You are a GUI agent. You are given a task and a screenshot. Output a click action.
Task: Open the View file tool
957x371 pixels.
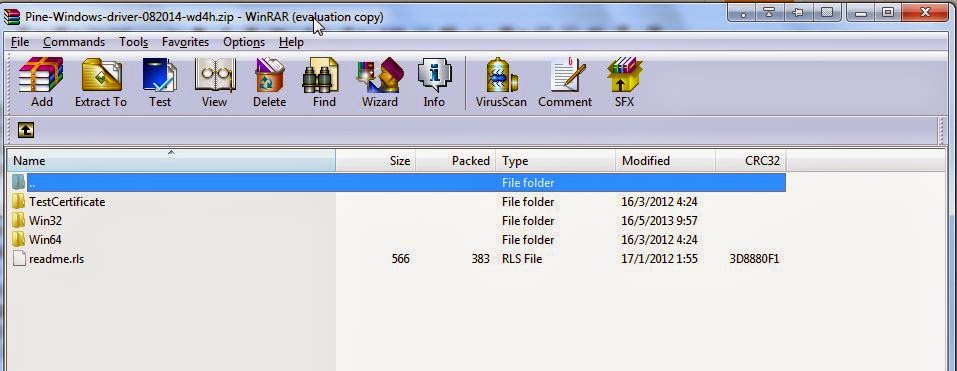214,82
